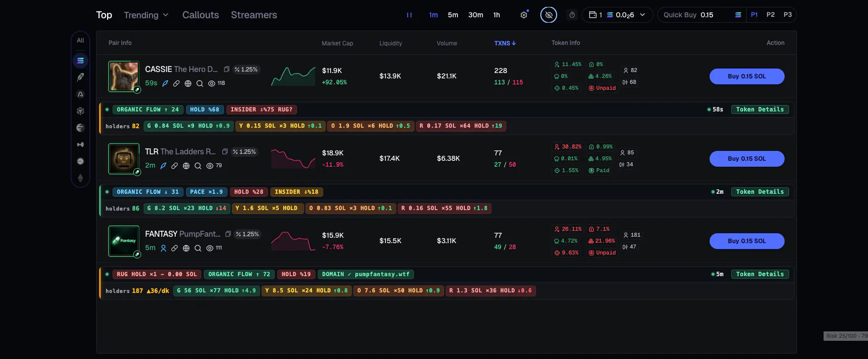This screenshot has height=359, width=868.
Task: Click the timer icon in top bar
Action: coord(572,15)
